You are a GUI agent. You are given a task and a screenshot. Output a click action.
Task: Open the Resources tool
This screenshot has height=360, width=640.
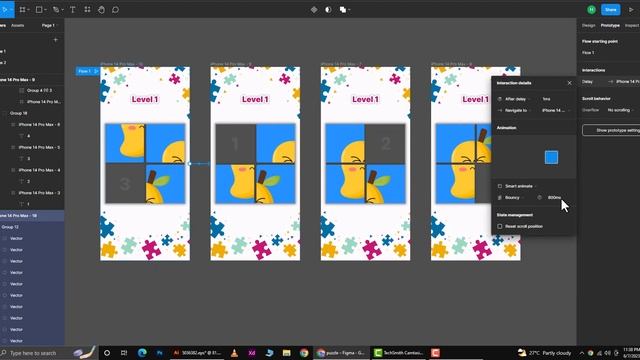pos(87,9)
